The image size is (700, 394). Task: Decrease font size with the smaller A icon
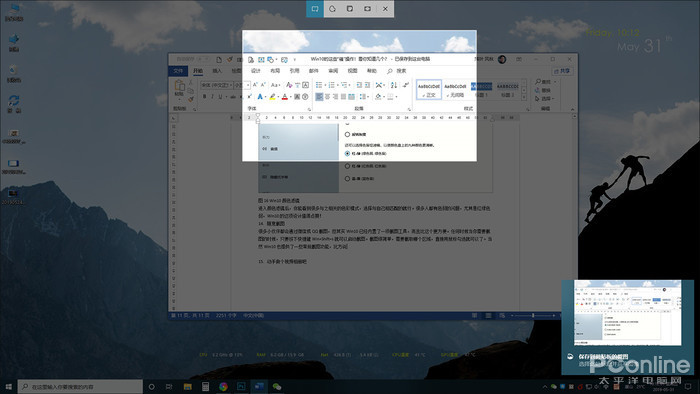pyautogui.click(x=263, y=85)
